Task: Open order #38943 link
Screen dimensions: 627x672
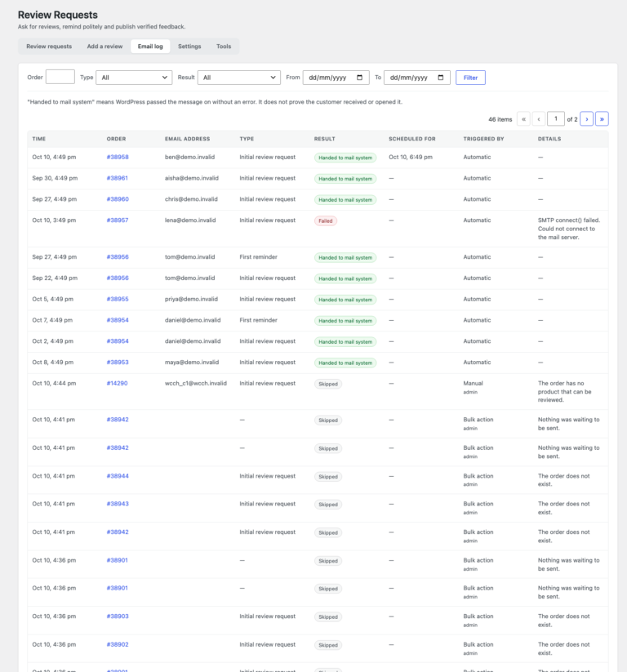Action: (118, 504)
